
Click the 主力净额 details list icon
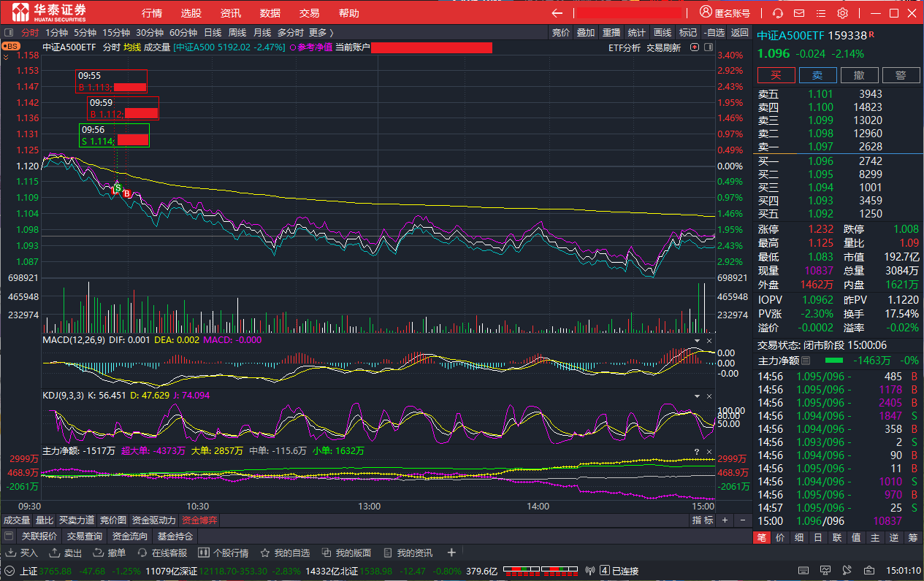coord(806,361)
